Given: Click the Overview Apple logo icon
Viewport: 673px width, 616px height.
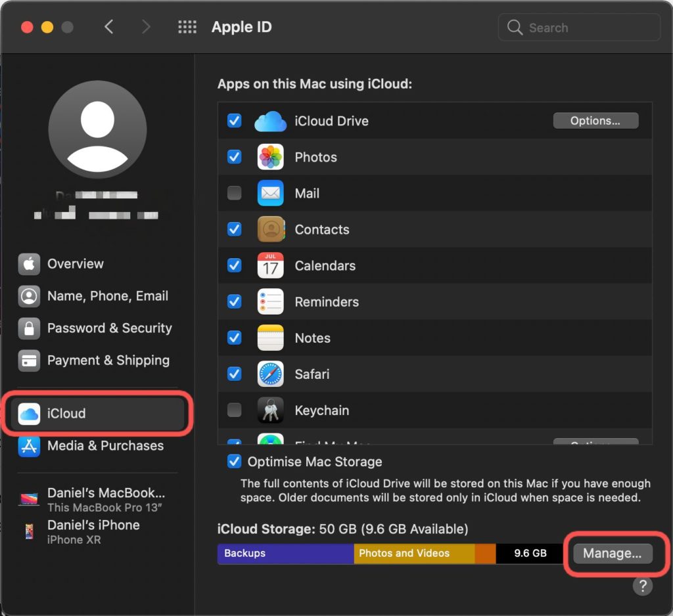Looking at the screenshot, I should pyautogui.click(x=29, y=264).
